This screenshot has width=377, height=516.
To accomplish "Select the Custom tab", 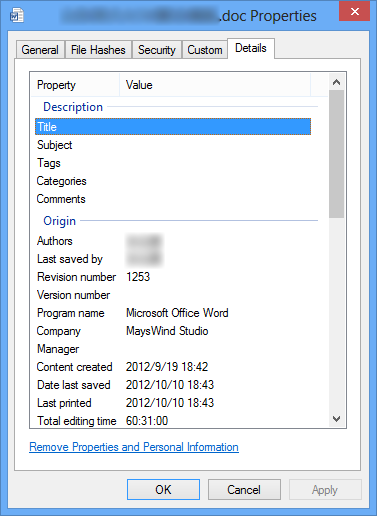I will coord(205,50).
